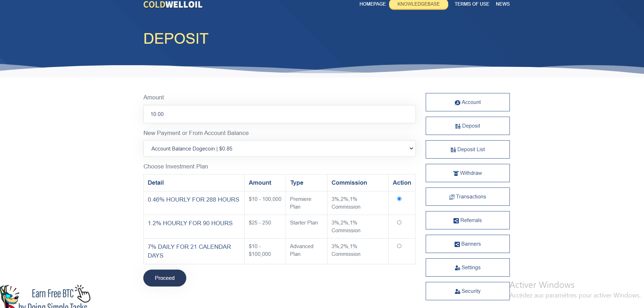Open the Referrals sidebar button
644x308 pixels.
pyautogui.click(x=468, y=220)
